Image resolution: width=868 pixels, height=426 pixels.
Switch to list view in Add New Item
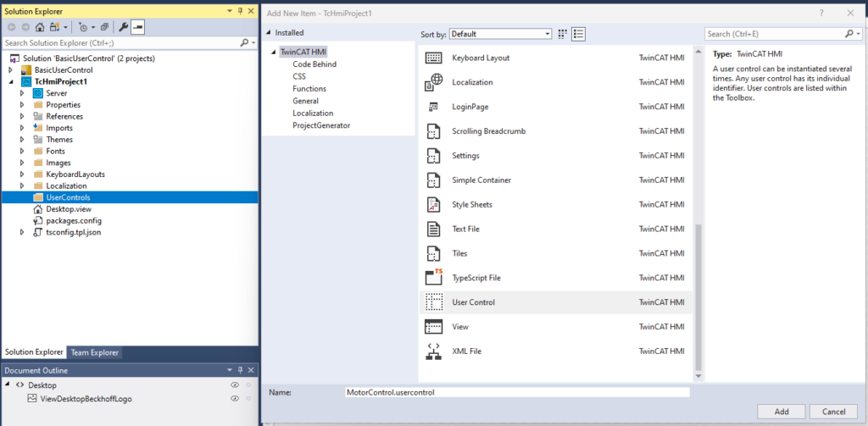pos(578,34)
